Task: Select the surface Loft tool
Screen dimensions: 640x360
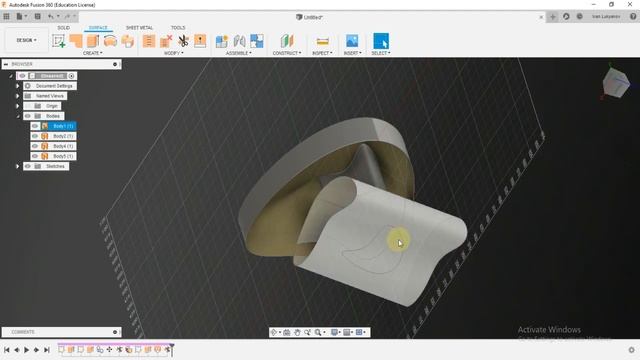Action: pos(127,41)
